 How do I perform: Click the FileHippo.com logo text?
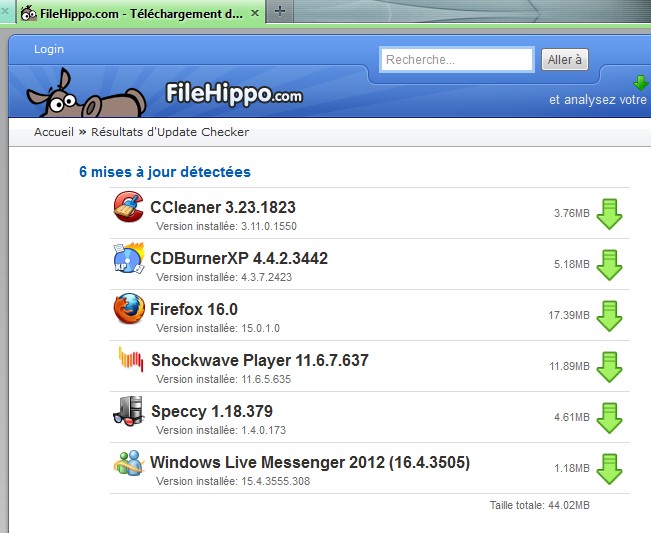click(234, 94)
